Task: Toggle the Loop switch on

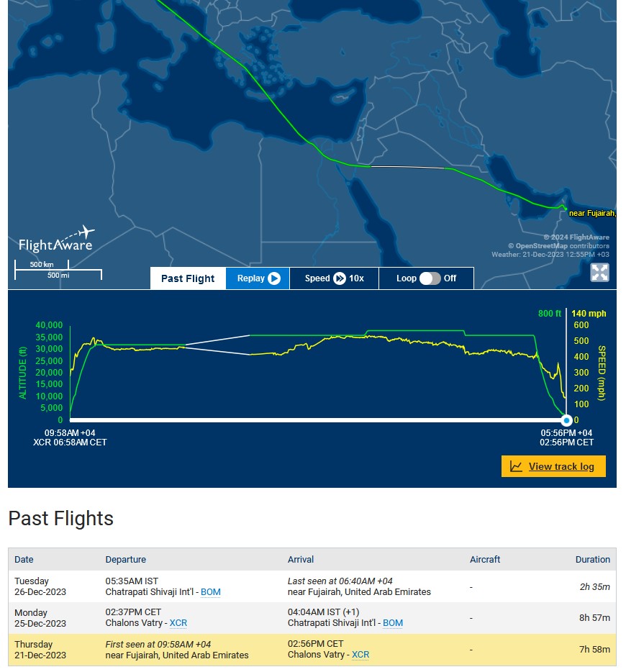Action: (x=430, y=278)
